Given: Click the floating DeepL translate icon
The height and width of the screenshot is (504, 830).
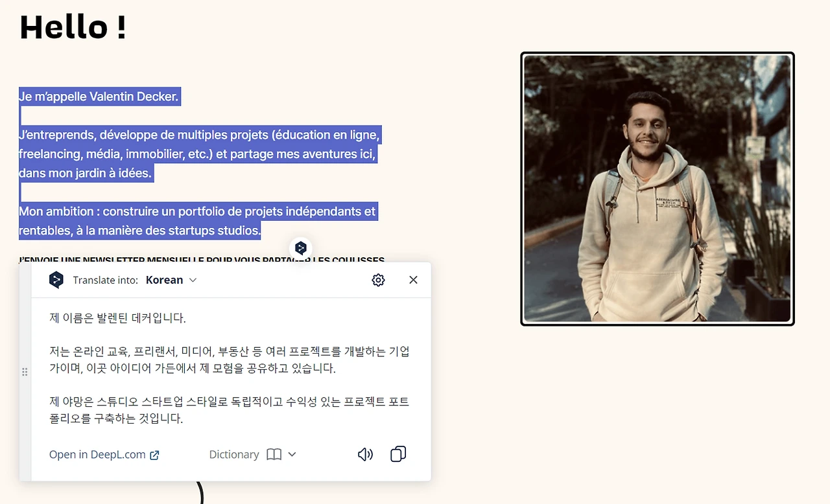Looking at the screenshot, I should coord(300,247).
